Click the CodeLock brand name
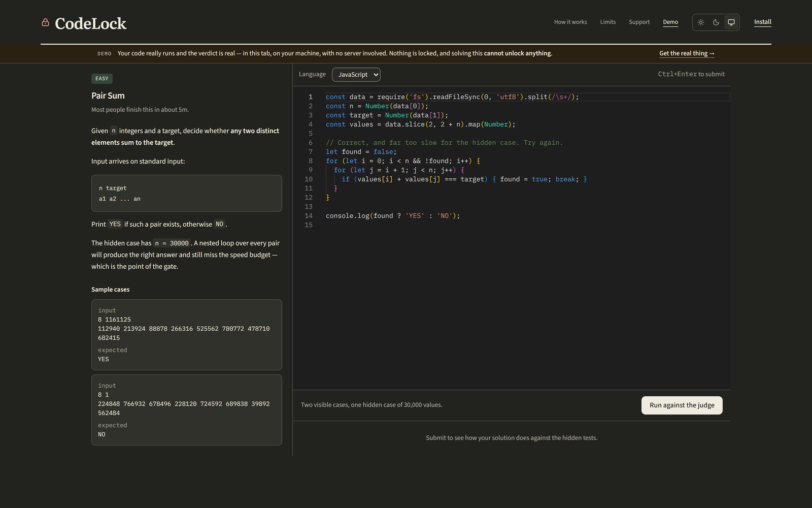 pos(90,23)
